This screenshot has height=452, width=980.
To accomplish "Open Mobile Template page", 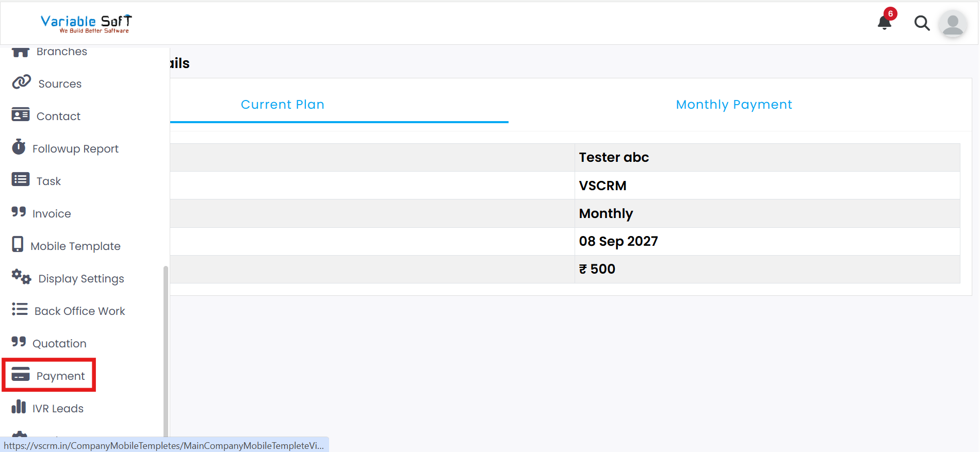I will pyautogui.click(x=75, y=246).
